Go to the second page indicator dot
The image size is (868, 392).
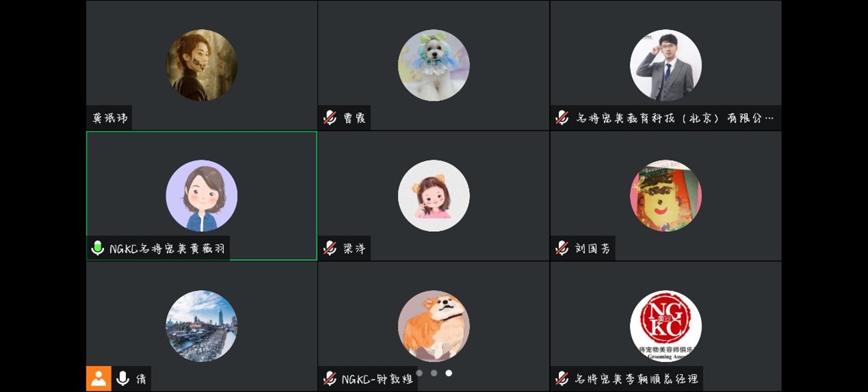(434, 373)
